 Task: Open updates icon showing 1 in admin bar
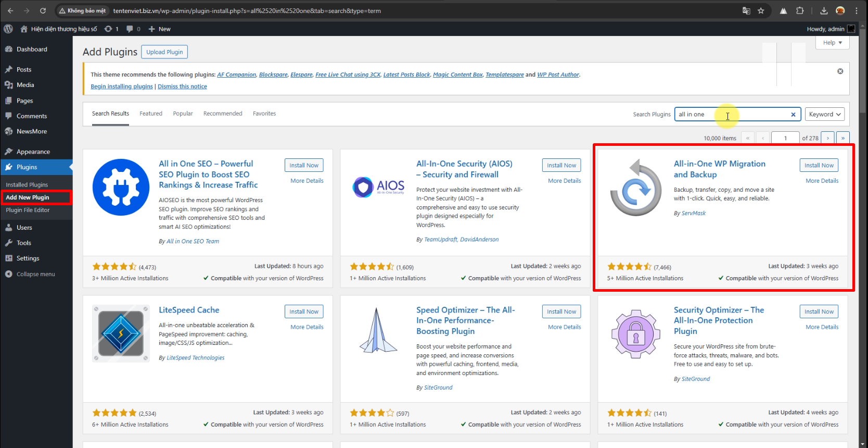[111, 29]
